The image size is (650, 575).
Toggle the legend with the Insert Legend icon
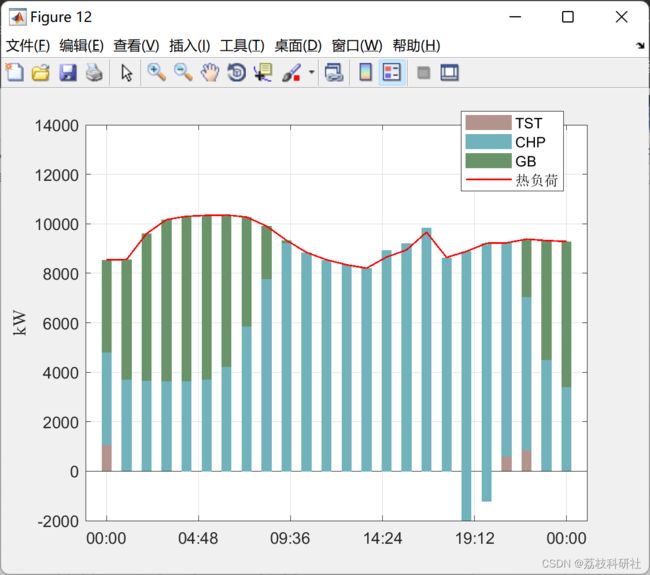click(392, 73)
